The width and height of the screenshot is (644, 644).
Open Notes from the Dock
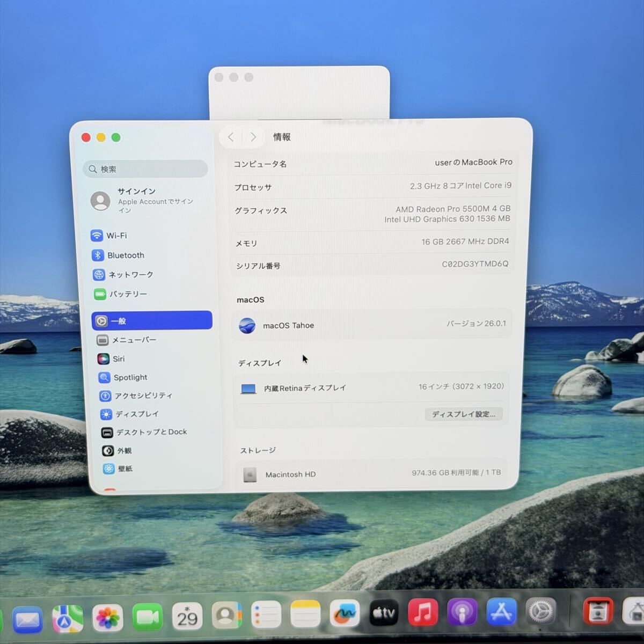(305, 614)
